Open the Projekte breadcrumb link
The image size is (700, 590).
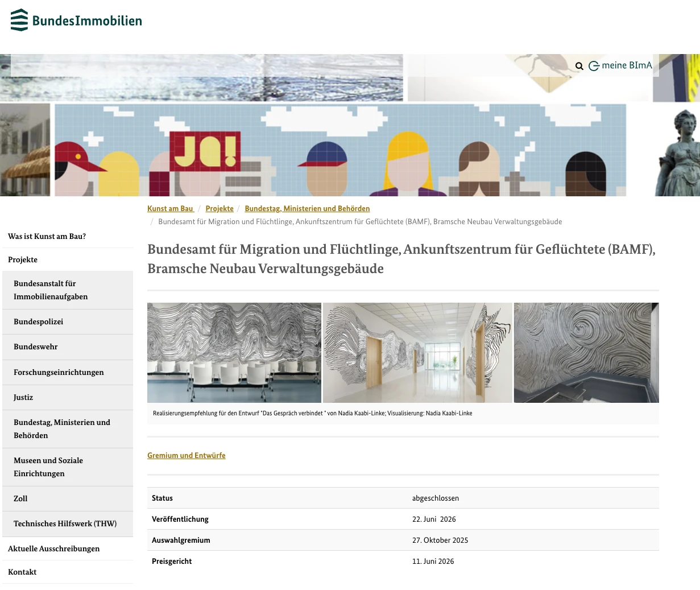coord(219,209)
